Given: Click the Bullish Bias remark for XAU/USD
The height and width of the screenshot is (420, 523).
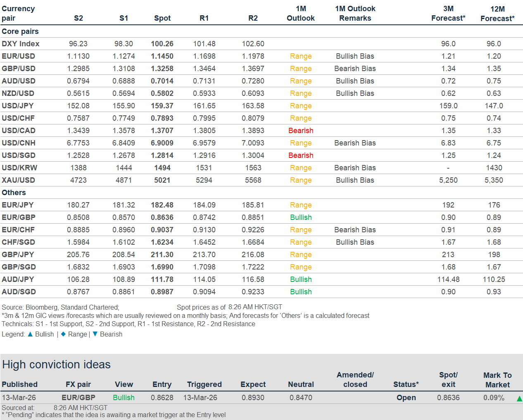Looking at the screenshot, I should point(355,180).
